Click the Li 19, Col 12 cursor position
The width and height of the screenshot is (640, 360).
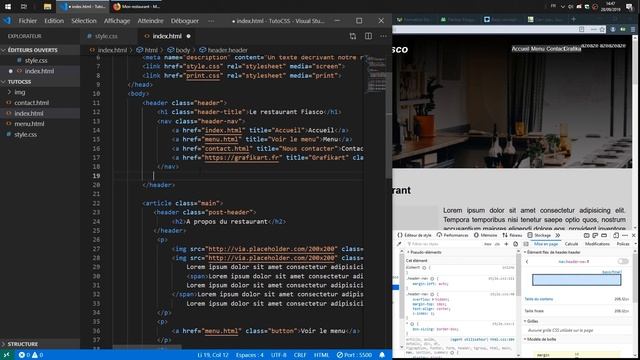(213, 355)
